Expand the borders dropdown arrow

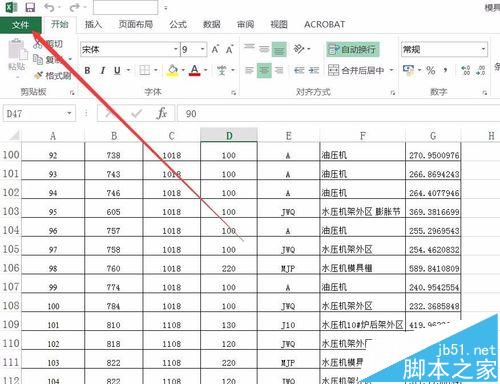click(156, 70)
